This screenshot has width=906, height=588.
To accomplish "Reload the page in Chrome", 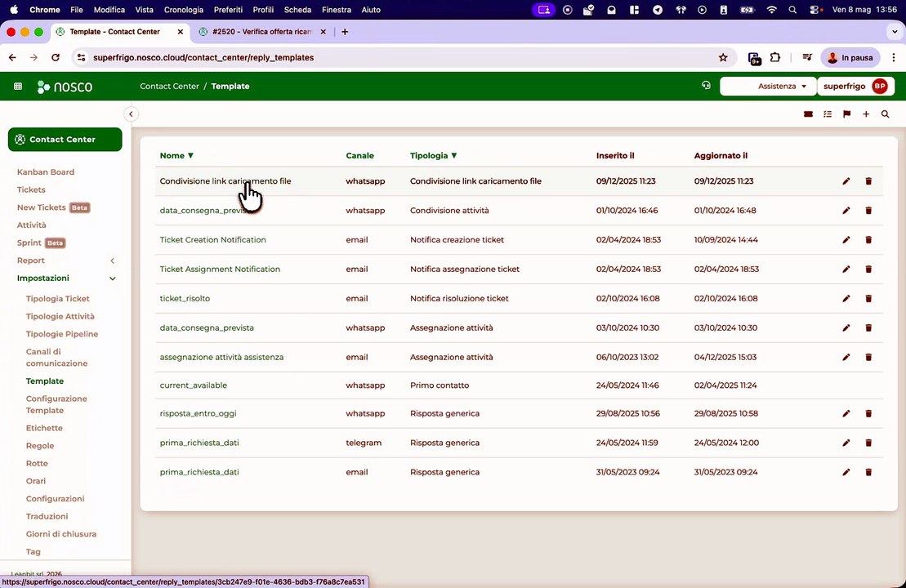I will 56,57.
